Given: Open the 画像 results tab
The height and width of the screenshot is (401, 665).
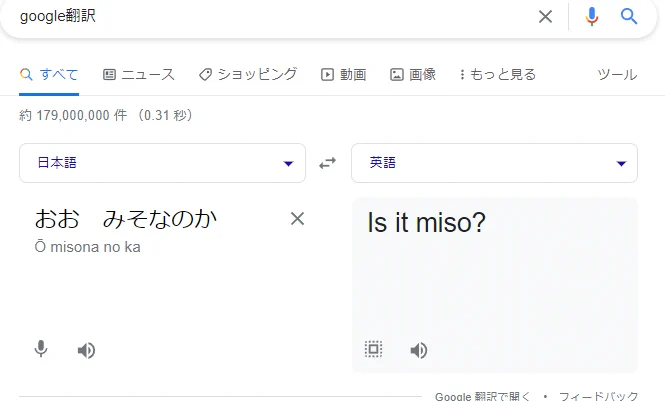Looking at the screenshot, I should point(413,75).
